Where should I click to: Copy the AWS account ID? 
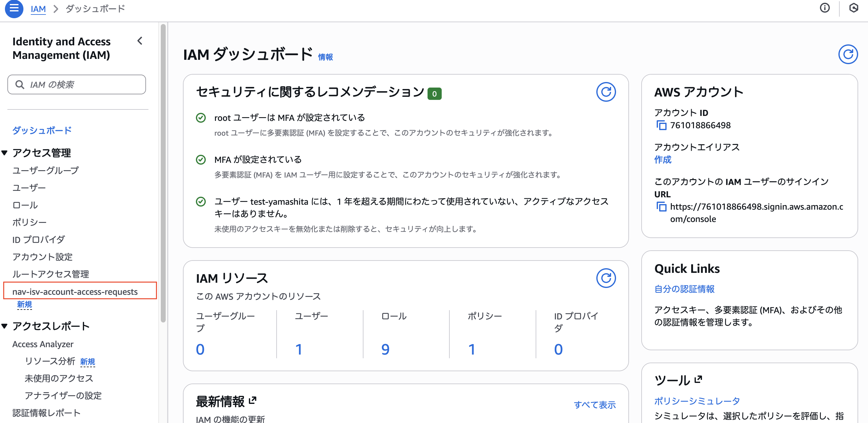tap(662, 125)
